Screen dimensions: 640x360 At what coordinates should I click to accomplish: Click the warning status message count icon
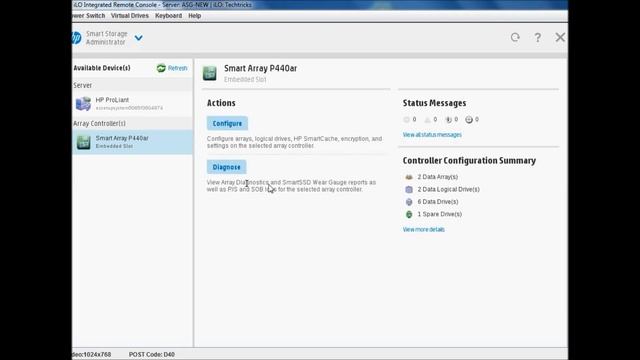[427, 120]
